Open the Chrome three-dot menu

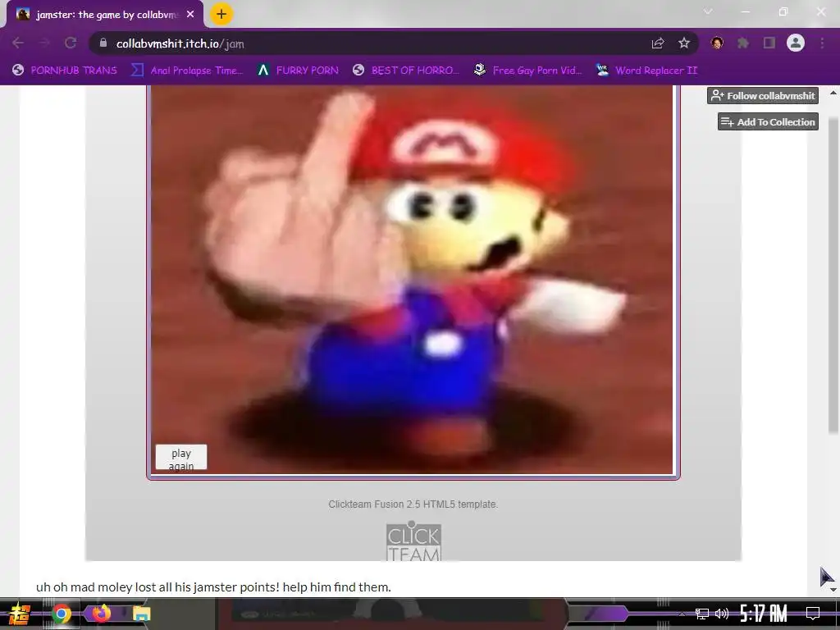point(822,43)
